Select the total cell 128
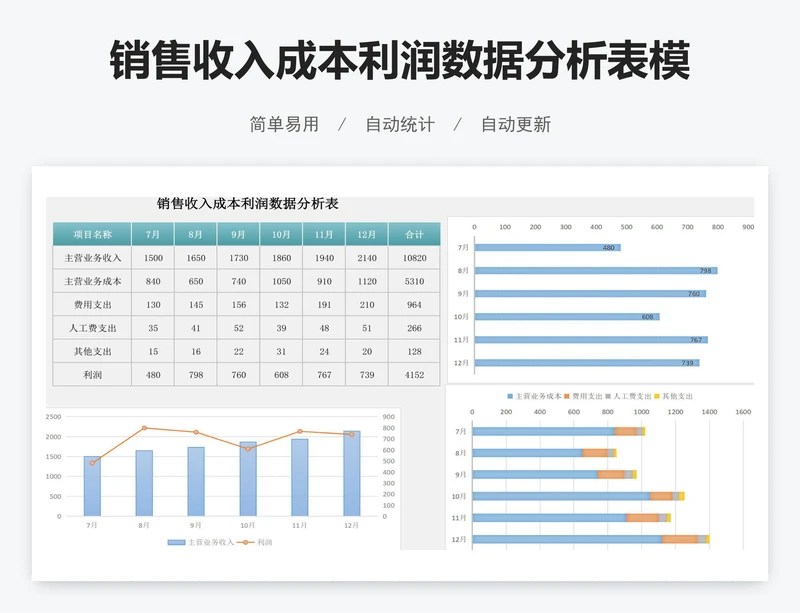Viewport: 800px width, 613px height. tap(414, 352)
